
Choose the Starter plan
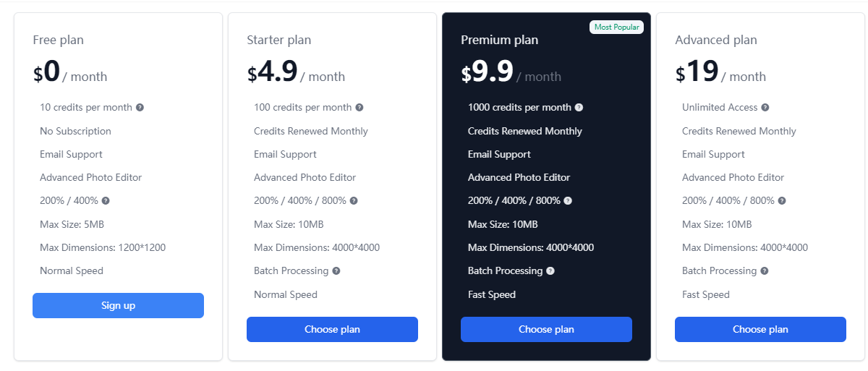click(x=332, y=329)
